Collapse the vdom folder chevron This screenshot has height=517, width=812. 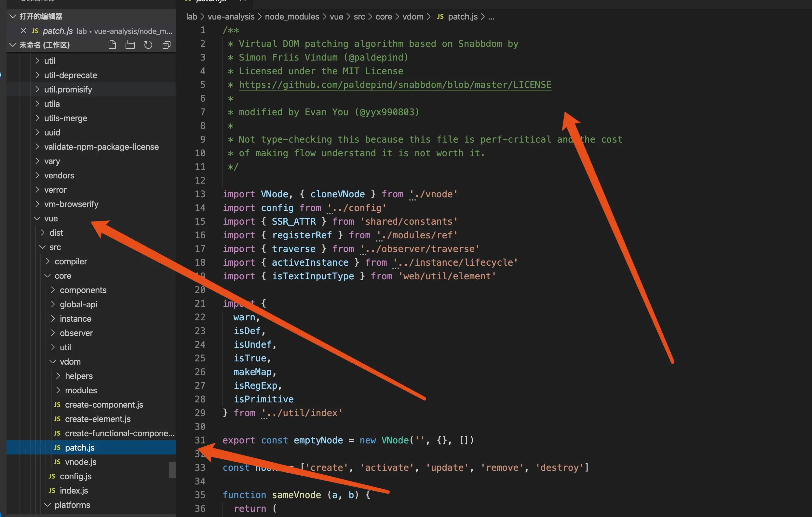coord(53,362)
